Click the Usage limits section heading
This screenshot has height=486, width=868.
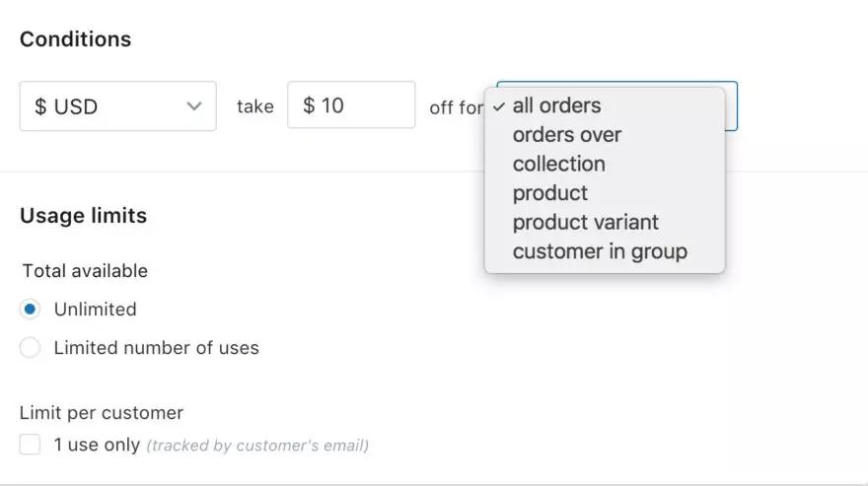tap(83, 216)
